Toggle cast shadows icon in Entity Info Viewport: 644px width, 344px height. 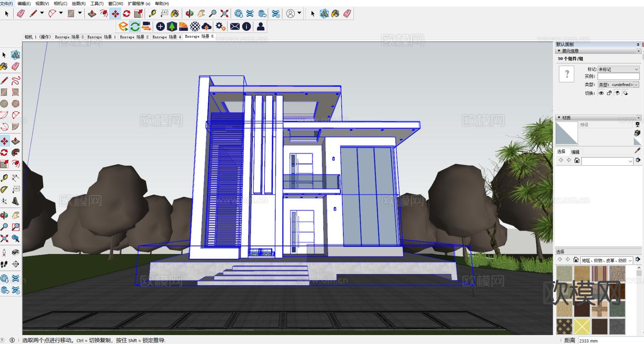(625, 93)
